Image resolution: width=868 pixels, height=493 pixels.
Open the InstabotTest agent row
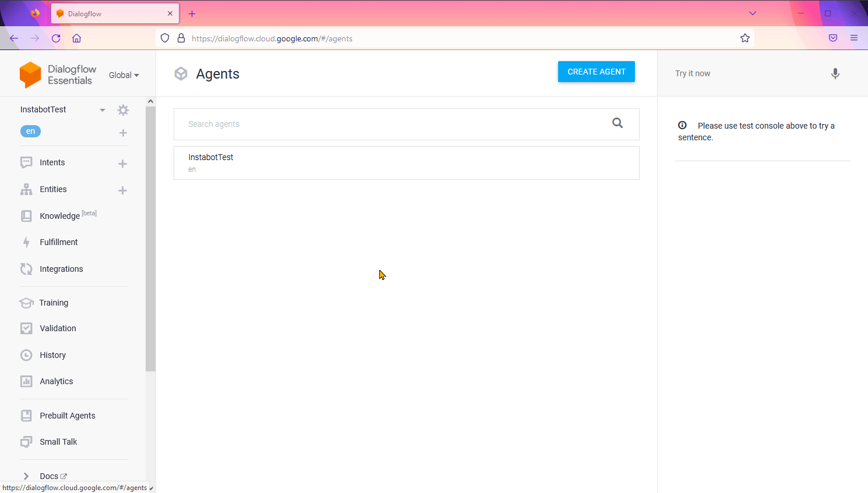407,163
